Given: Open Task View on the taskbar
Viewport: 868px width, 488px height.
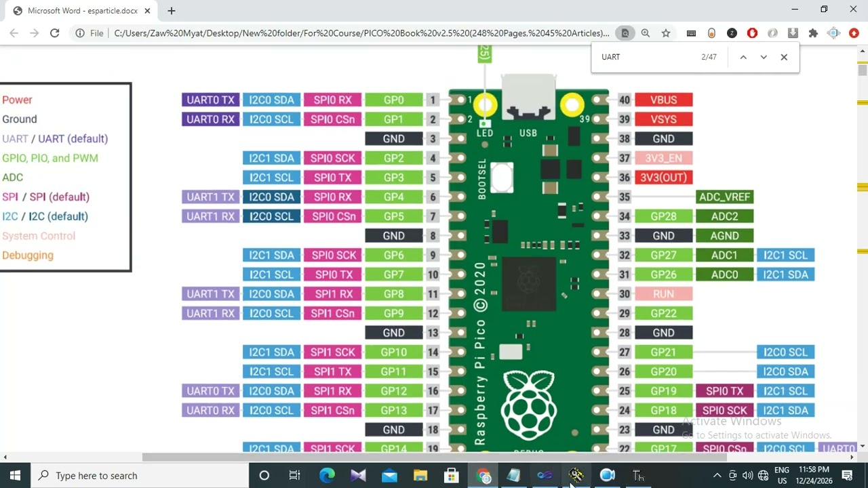Looking at the screenshot, I should pyautogui.click(x=294, y=476).
